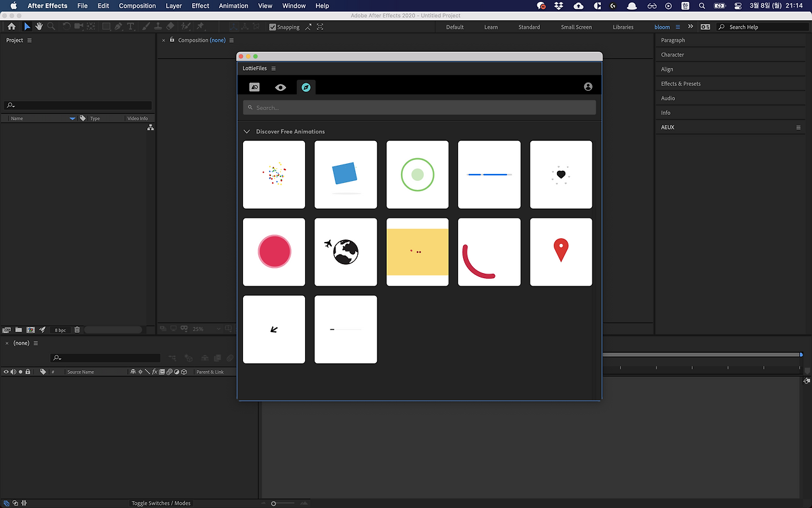The image size is (812, 508).
Task: Open the 8 bpc color depth setting
Action: (60, 330)
